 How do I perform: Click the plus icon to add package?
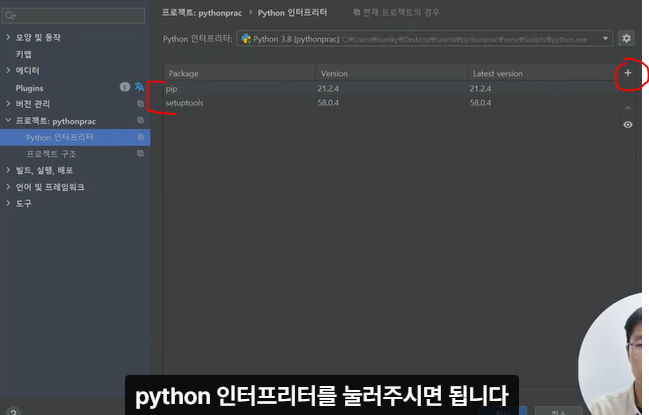click(x=627, y=73)
